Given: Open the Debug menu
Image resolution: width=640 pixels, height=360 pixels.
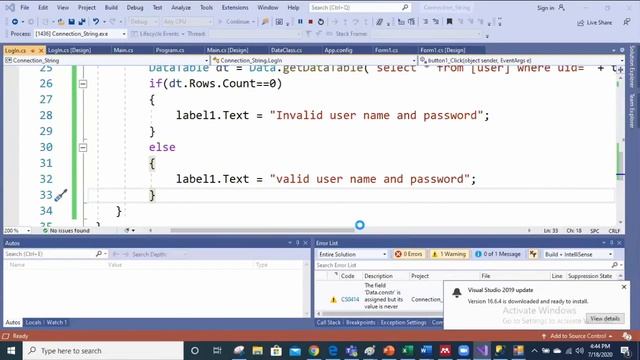Looking at the screenshot, I should tap(135, 8).
